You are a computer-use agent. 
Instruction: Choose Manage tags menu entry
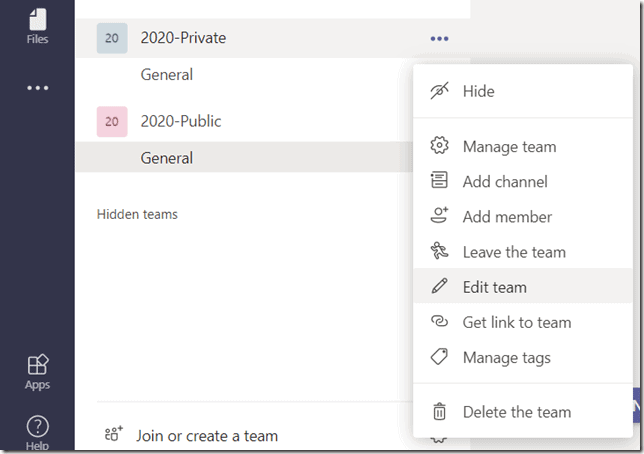tap(523, 357)
